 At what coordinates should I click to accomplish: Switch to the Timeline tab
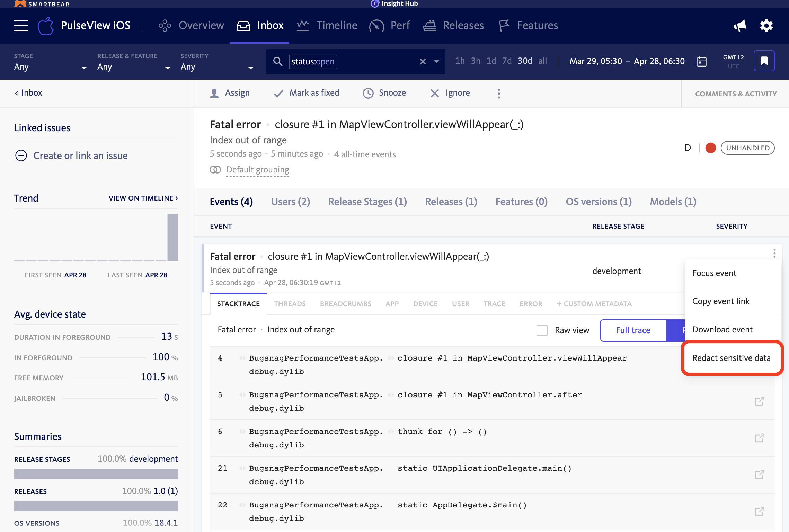(327, 25)
